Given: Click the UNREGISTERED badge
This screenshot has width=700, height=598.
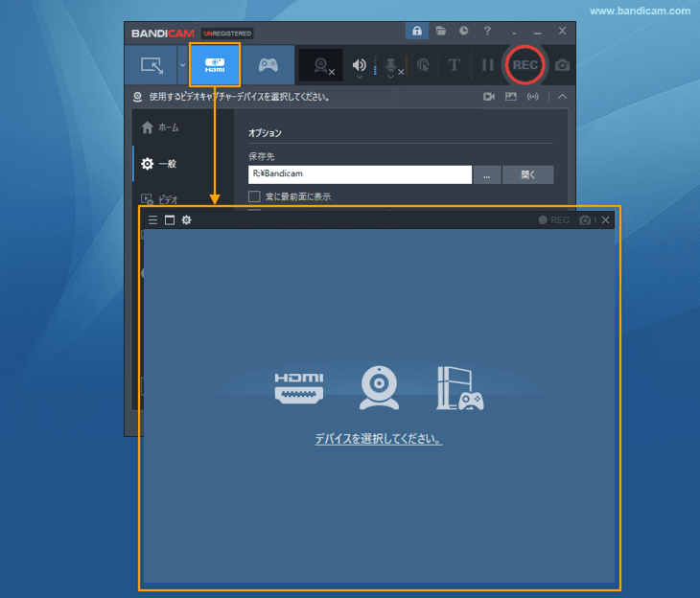Looking at the screenshot, I should pyautogui.click(x=227, y=34).
